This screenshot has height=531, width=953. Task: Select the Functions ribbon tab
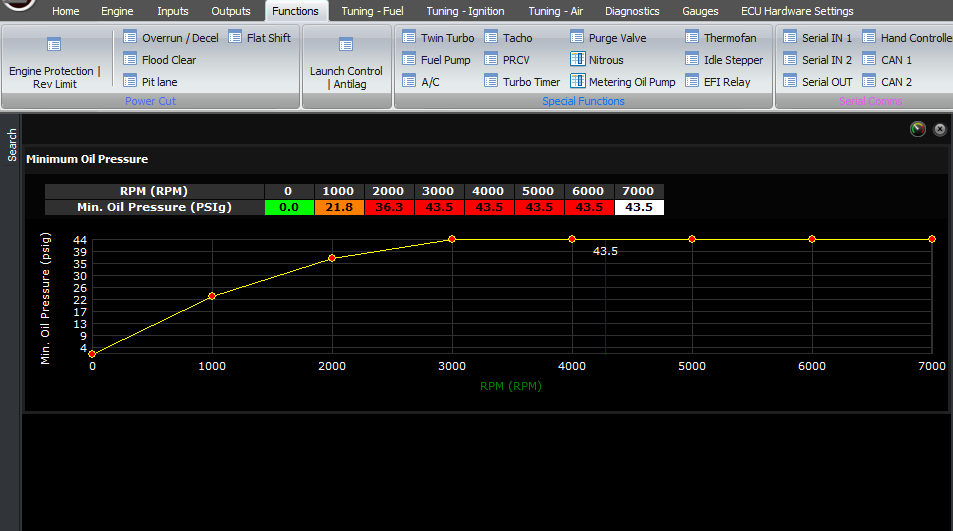(295, 11)
